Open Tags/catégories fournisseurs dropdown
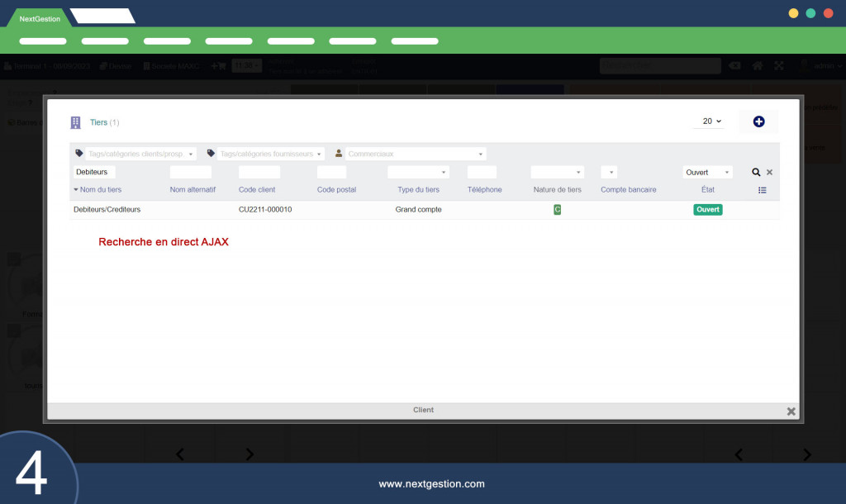The height and width of the screenshot is (504, 846). click(271, 154)
